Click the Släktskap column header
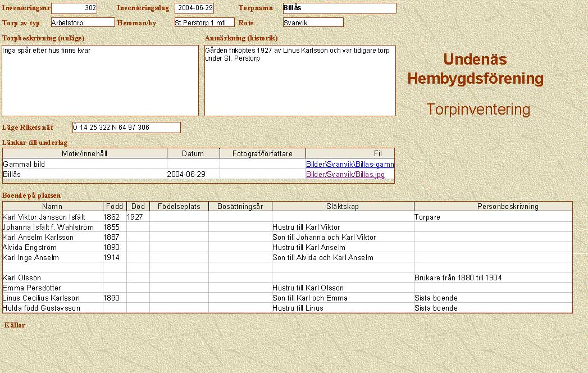The image size is (588, 373). pyautogui.click(x=343, y=207)
